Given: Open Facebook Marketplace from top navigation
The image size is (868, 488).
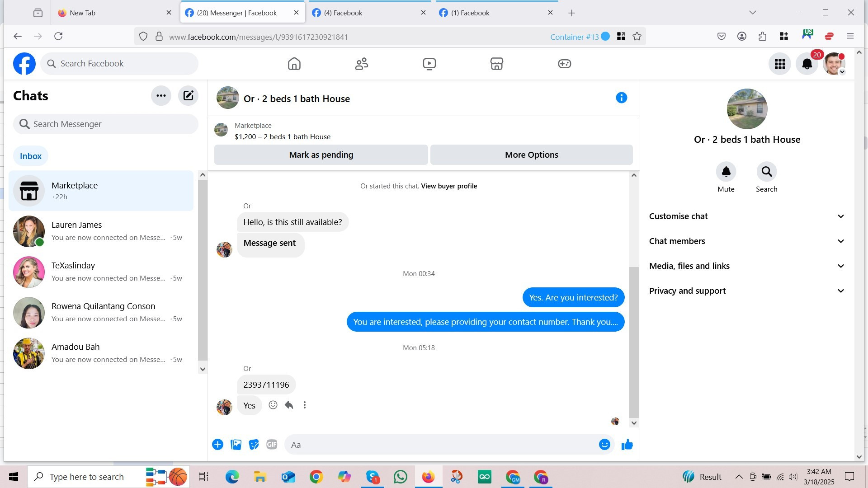Looking at the screenshot, I should [496, 64].
